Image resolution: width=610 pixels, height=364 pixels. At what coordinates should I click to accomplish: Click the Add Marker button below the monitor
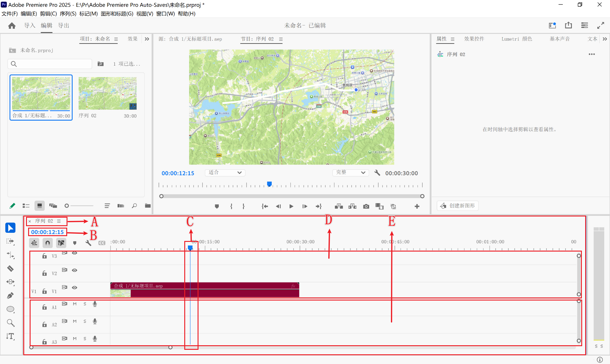tap(217, 206)
